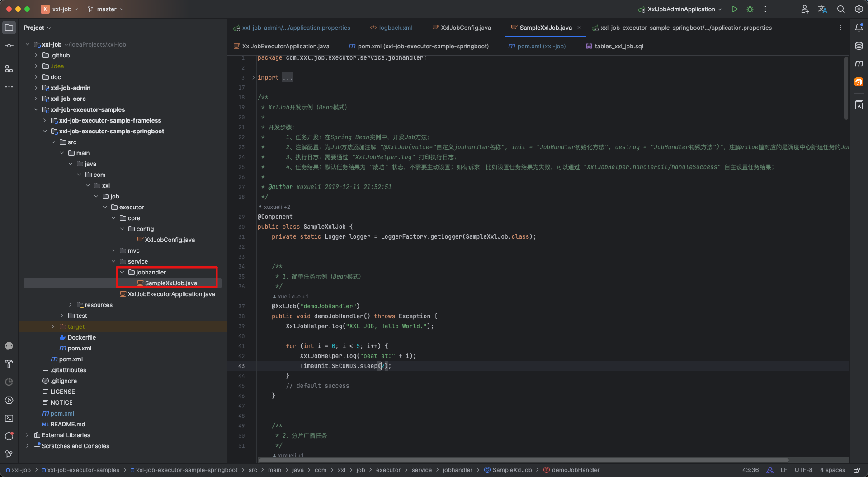Expand the resources folder
Image resolution: width=868 pixels, height=477 pixels.
click(71, 305)
